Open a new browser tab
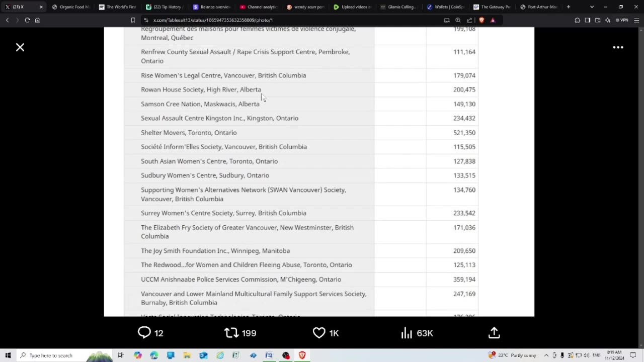The width and height of the screenshot is (644, 362). pos(569,7)
